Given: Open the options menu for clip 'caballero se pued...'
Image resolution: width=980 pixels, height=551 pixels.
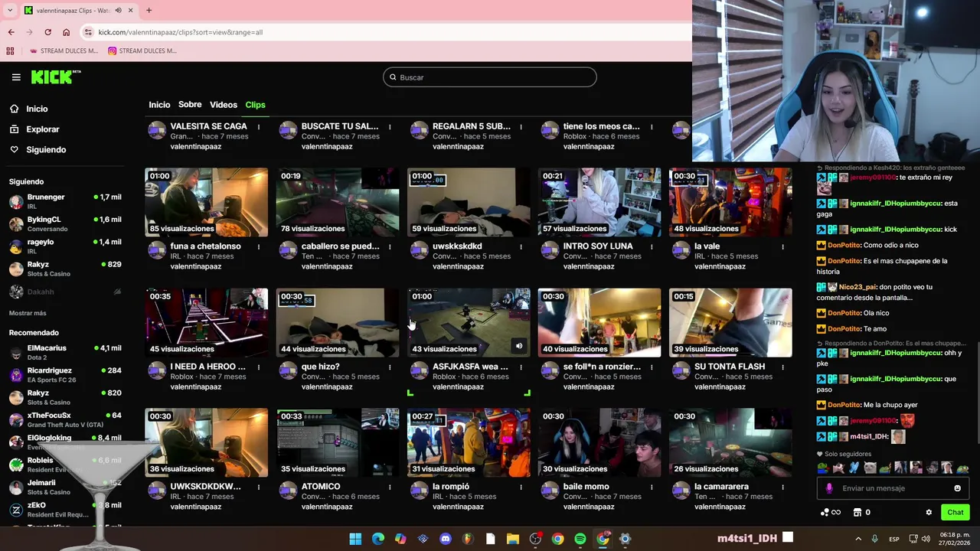Looking at the screenshot, I should (390, 246).
